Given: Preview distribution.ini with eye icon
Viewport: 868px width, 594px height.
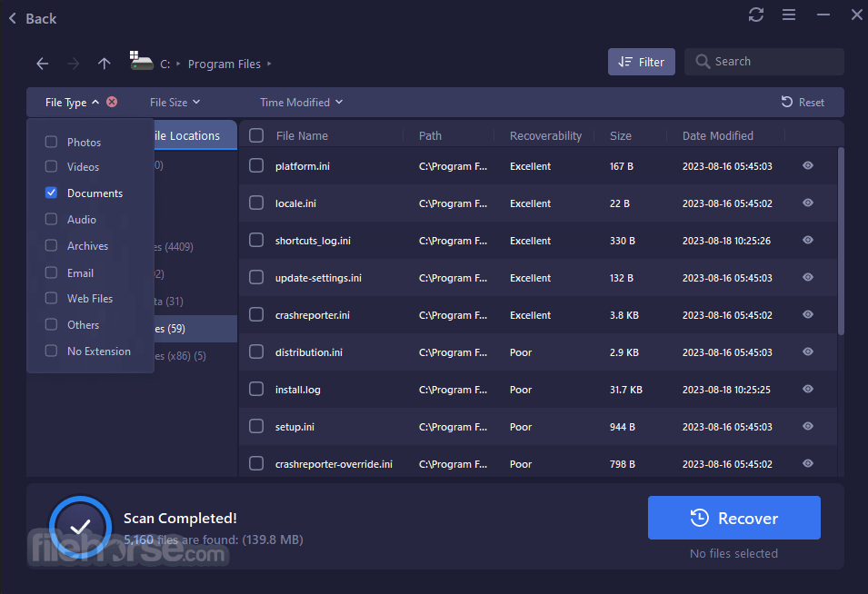Looking at the screenshot, I should coord(808,351).
